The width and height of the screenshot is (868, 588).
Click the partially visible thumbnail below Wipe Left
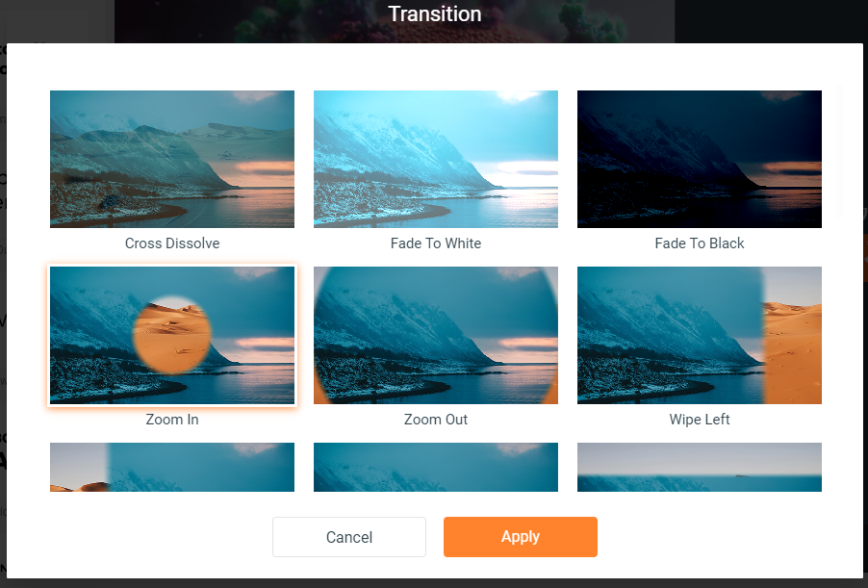[x=700, y=467]
